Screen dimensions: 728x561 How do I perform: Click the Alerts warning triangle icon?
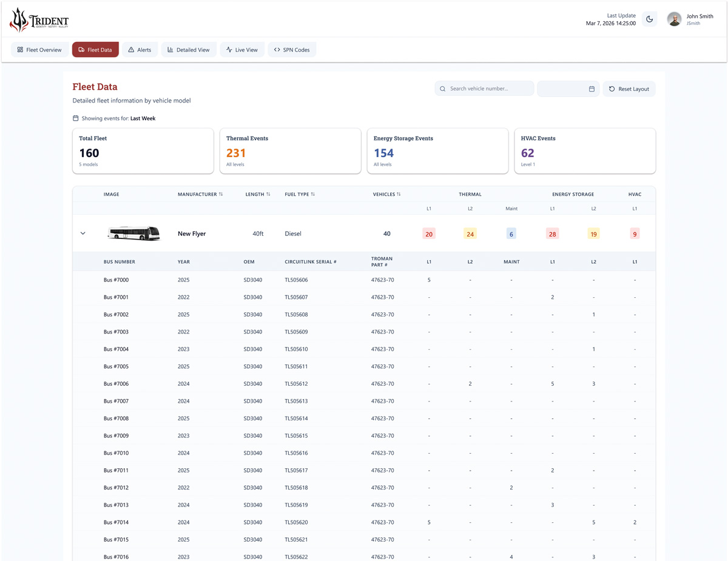pyautogui.click(x=131, y=50)
